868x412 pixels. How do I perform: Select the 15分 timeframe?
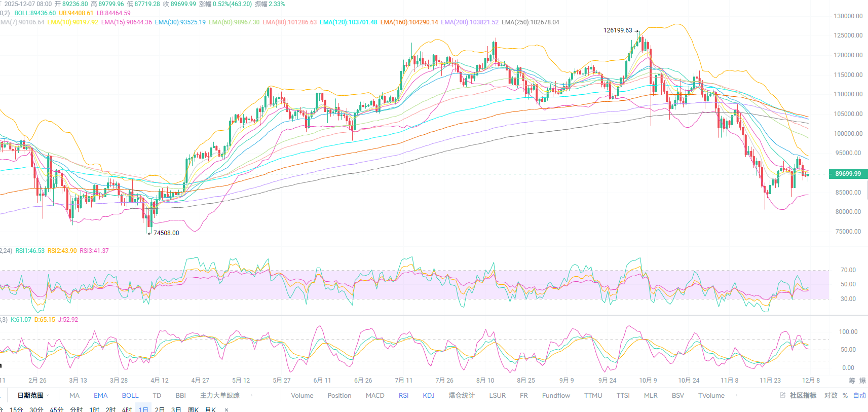point(16,409)
